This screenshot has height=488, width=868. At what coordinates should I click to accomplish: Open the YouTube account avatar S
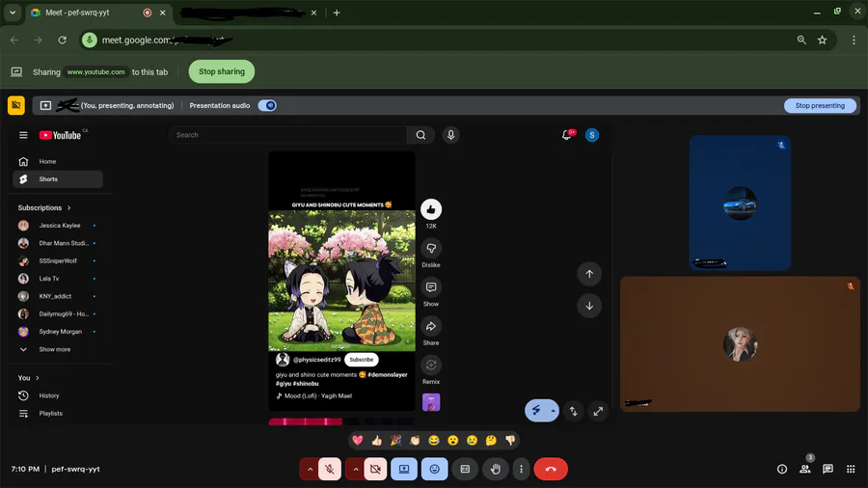(592, 135)
